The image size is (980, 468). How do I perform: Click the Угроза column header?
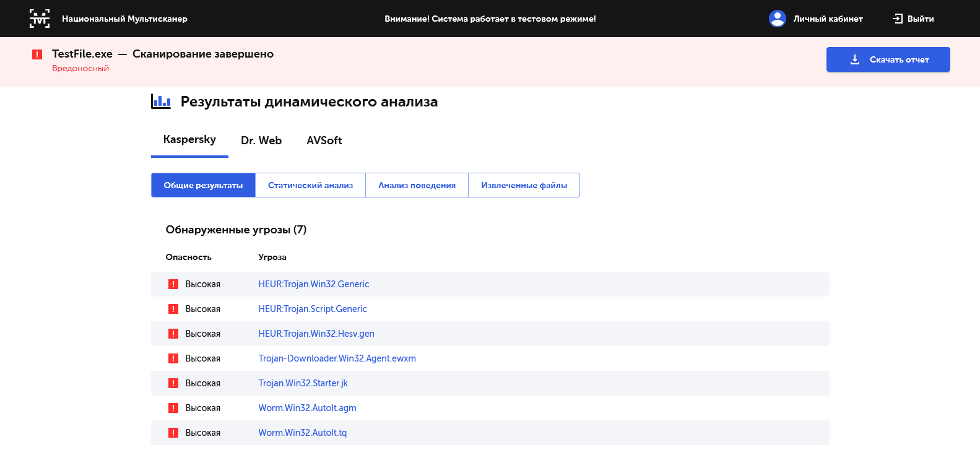[272, 257]
